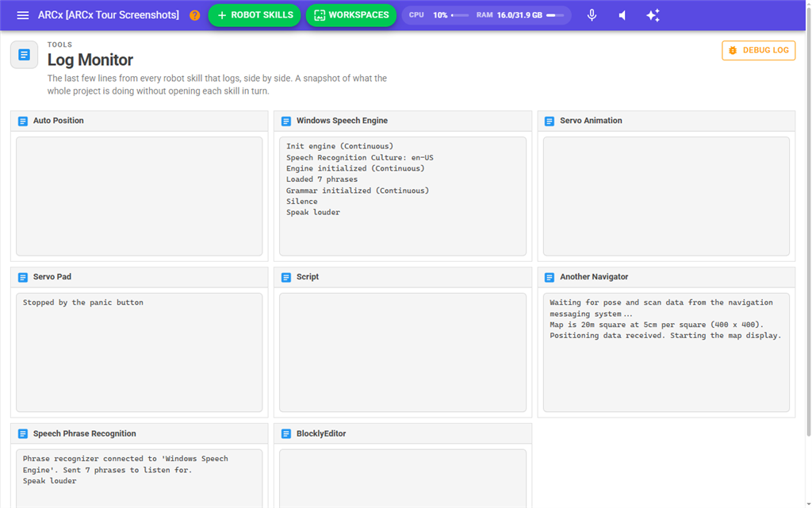The image size is (812, 508).
Task: Click the "Init engine (Continuous)" log line
Action: click(339, 146)
